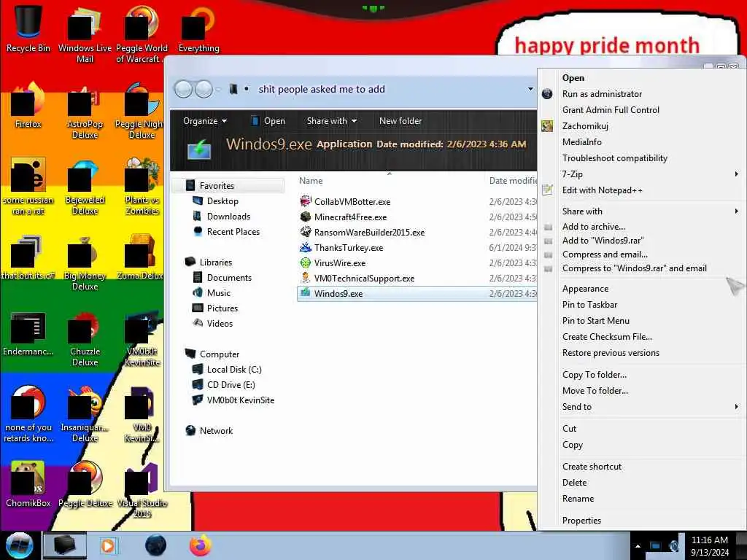
Task: Open Recent Places in Favorites
Action: click(x=233, y=231)
